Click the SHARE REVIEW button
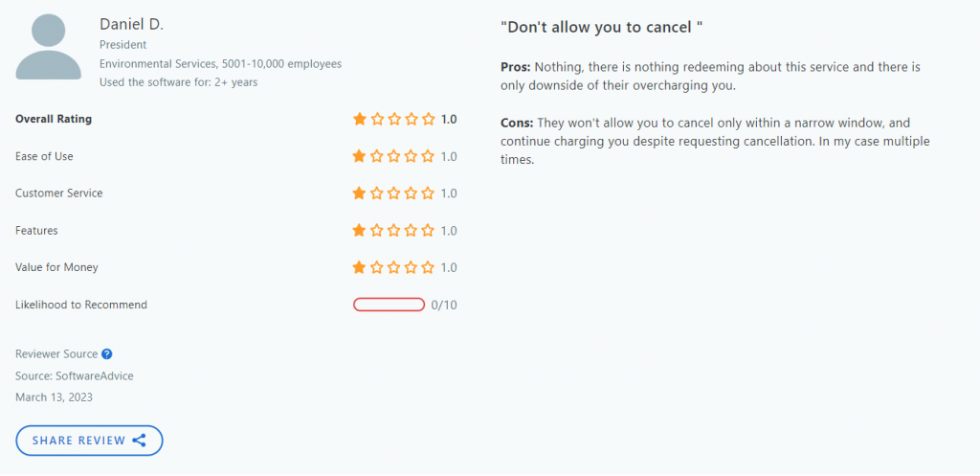This screenshot has width=980, height=476. (x=89, y=441)
